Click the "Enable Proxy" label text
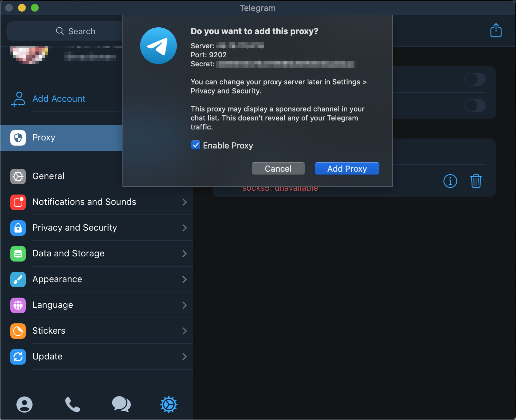 pos(228,146)
